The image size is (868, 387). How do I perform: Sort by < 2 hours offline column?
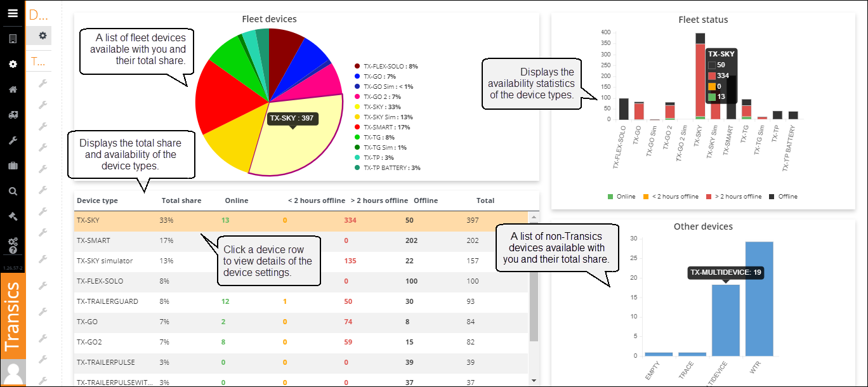[x=317, y=200]
